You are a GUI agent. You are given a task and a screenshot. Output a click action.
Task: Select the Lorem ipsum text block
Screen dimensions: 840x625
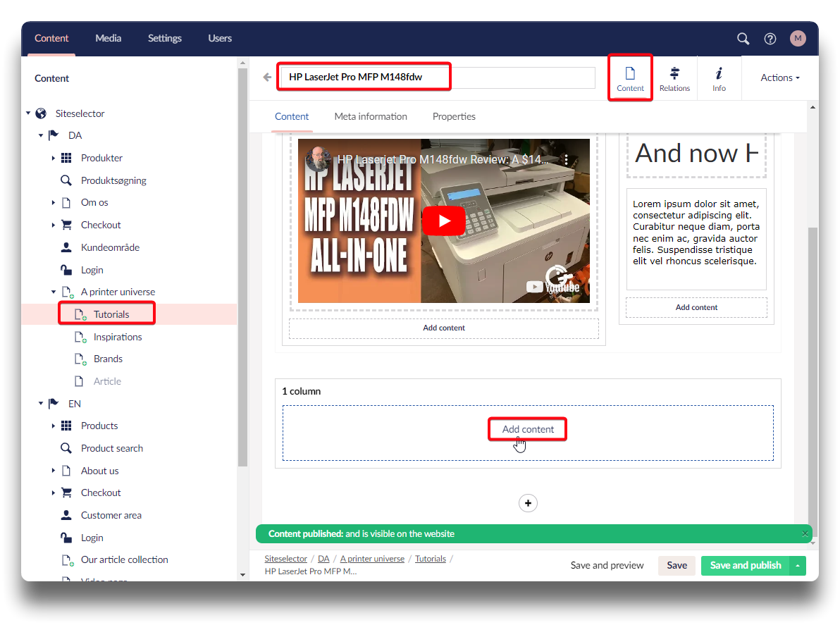pos(696,238)
